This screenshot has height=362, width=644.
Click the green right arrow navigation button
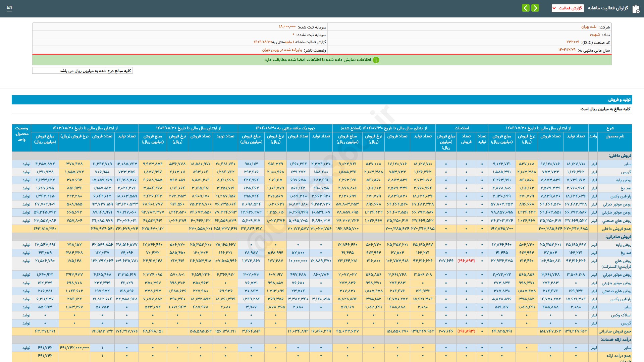(x=535, y=8)
